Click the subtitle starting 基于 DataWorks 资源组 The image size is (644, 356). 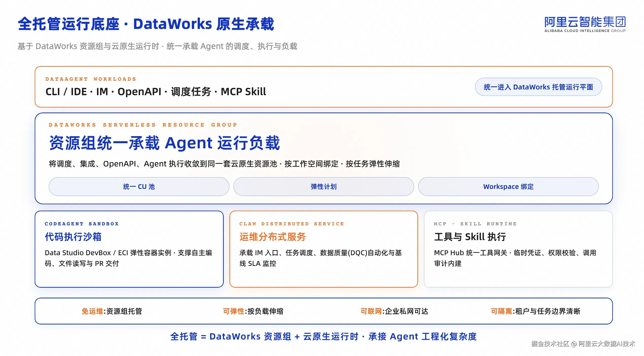(157, 46)
